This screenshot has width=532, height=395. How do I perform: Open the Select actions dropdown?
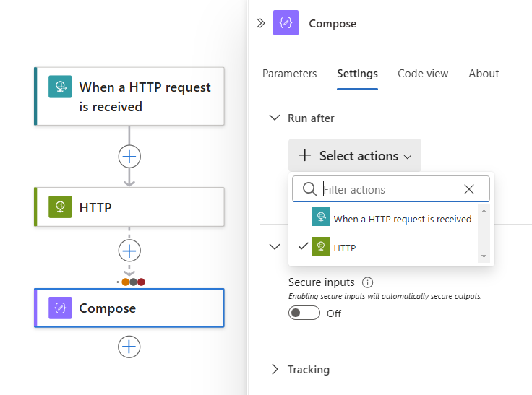point(354,155)
